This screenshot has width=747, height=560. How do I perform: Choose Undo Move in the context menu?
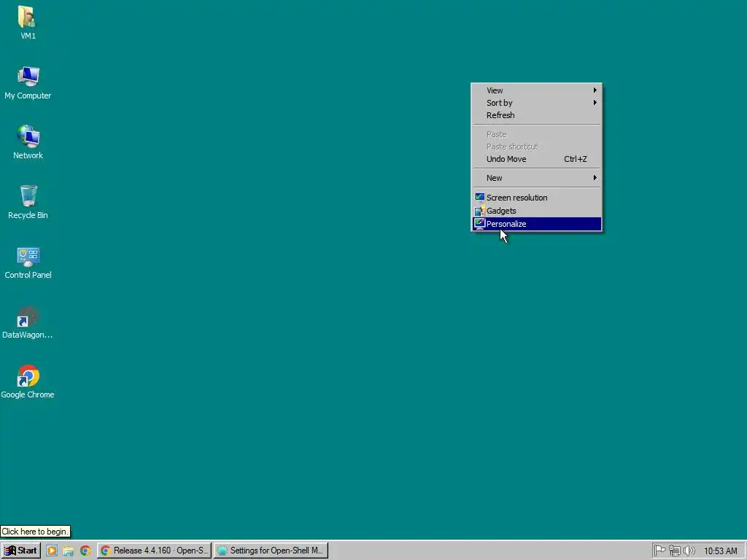(x=537, y=159)
